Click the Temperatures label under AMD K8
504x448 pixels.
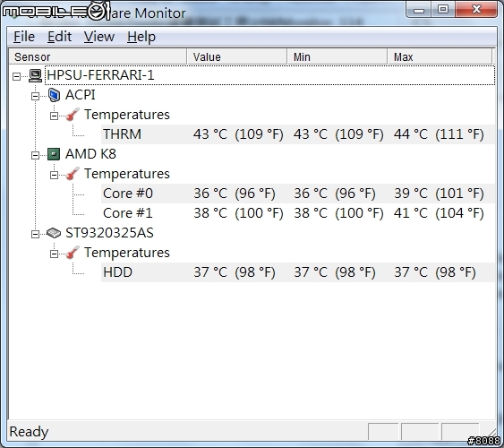[126, 174]
